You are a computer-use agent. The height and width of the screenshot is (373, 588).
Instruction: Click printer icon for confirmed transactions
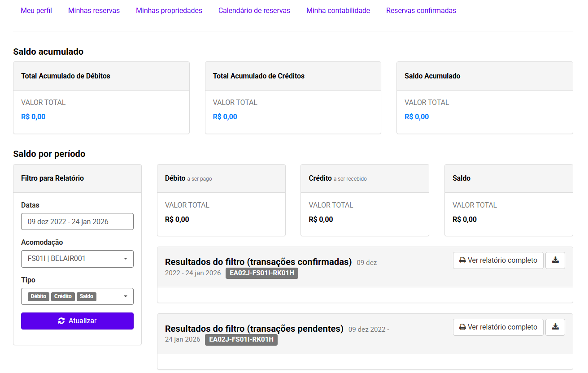point(462,260)
